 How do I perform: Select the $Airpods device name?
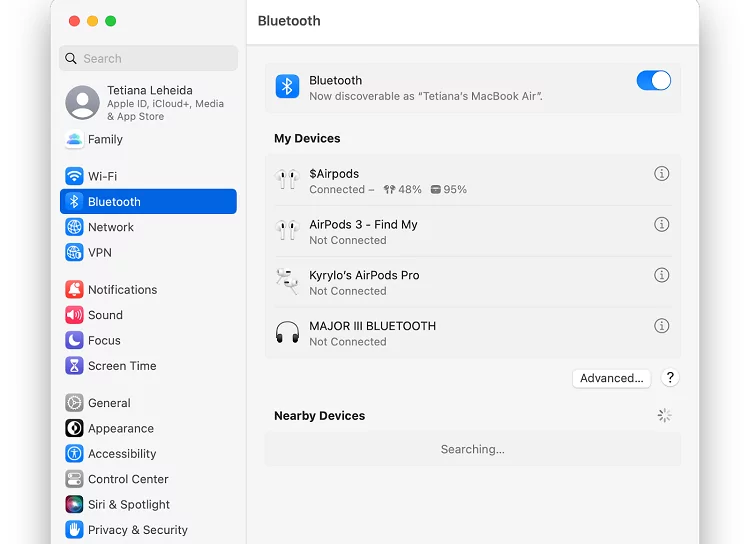click(334, 174)
